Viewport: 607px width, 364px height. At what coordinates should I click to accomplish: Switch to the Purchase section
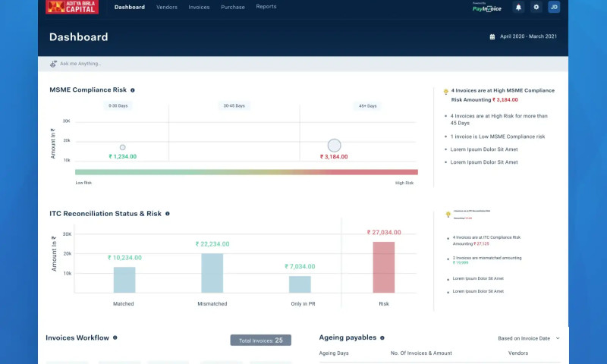click(x=233, y=7)
